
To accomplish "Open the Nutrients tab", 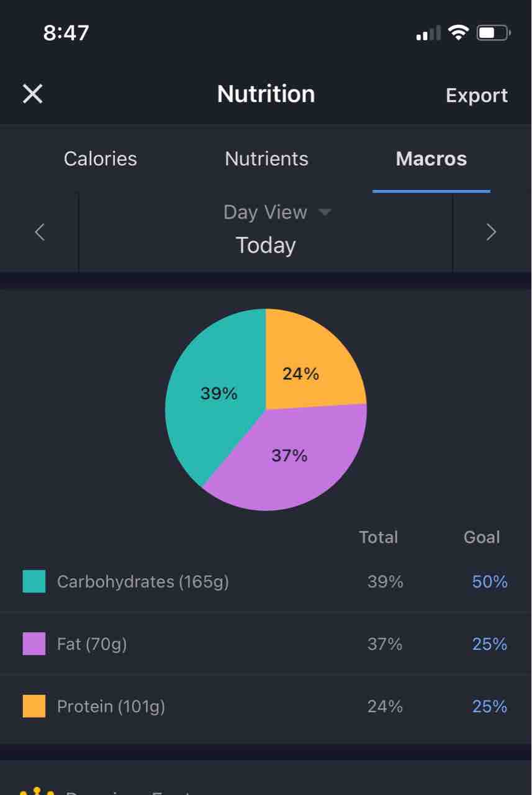I will coord(266,159).
